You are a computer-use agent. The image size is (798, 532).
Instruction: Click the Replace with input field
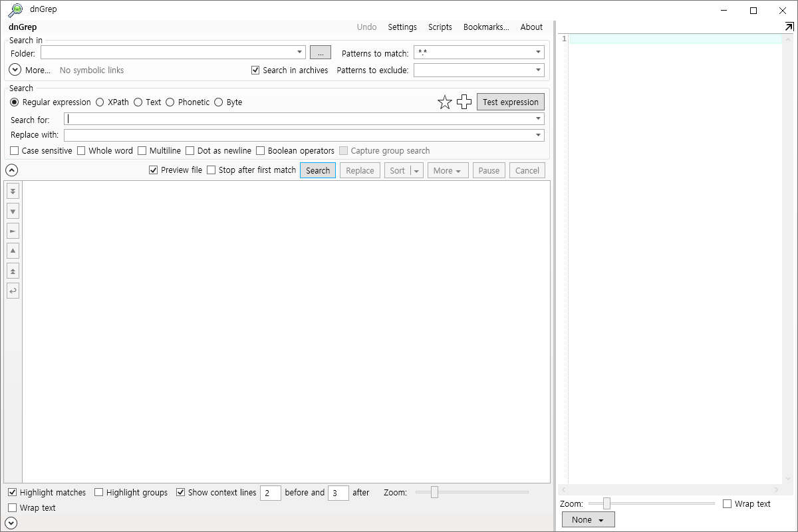pyautogui.click(x=304, y=135)
